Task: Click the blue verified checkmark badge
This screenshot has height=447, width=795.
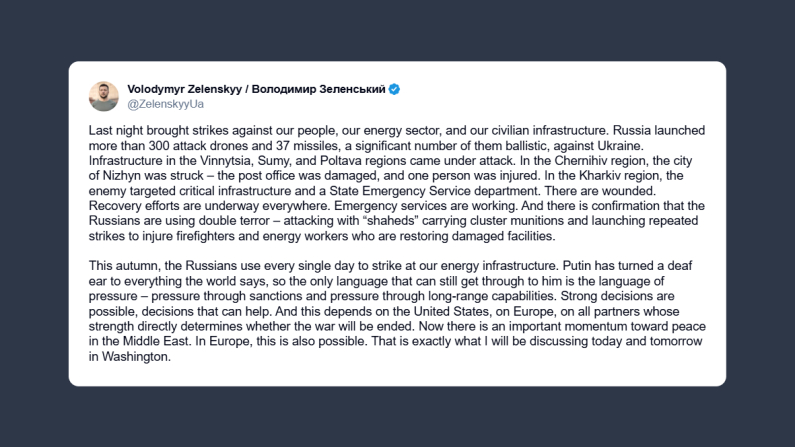Action: pos(395,89)
